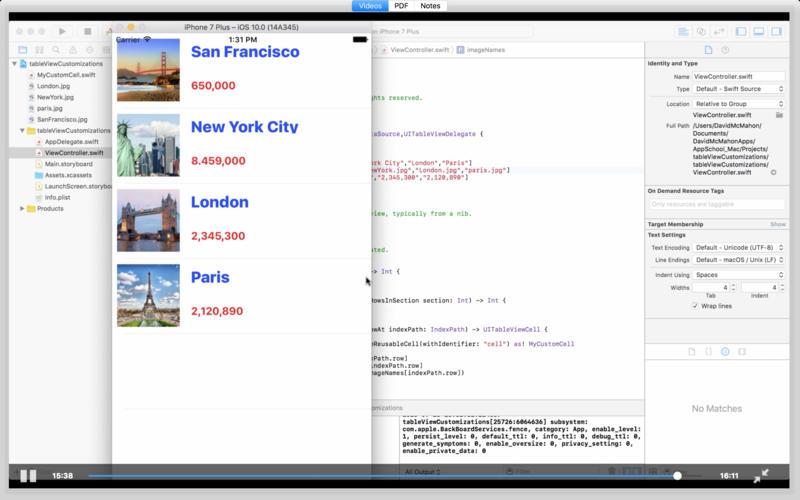Toggle the Wrap lines checkbox
Image resolution: width=800 pixels, height=500 pixels.
(x=695, y=306)
